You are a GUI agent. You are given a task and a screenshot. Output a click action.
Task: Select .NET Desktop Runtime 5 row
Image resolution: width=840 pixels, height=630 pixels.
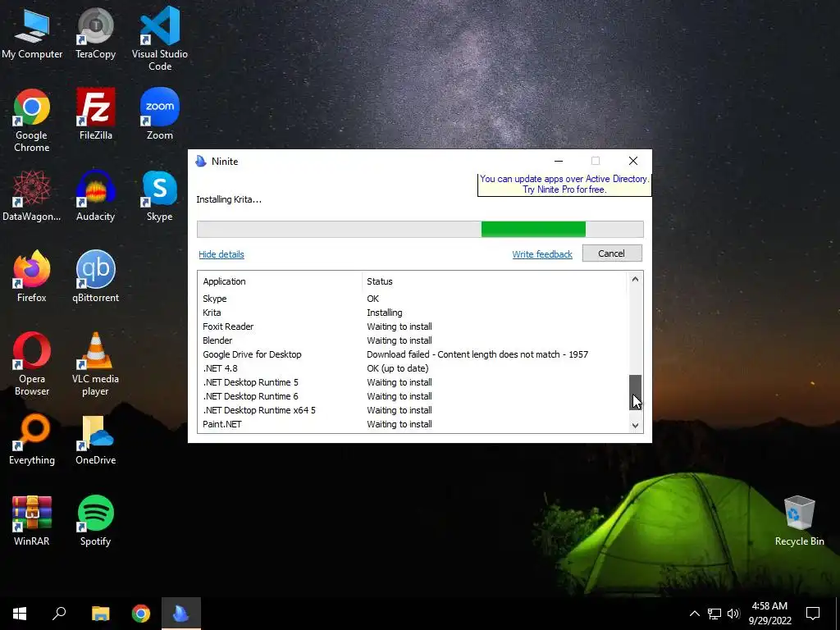coord(413,382)
